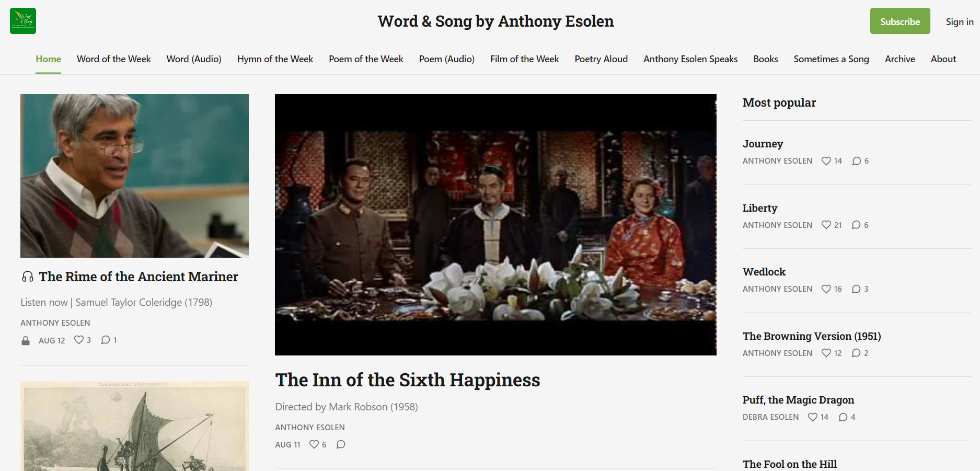The image size is (980, 471).
Task: Open The Inn of the Sixth Happiness title
Action: click(408, 380)
